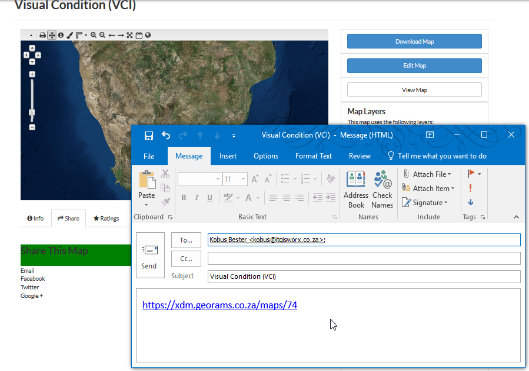
Task: Click Check Names
Action: point(382,190)
